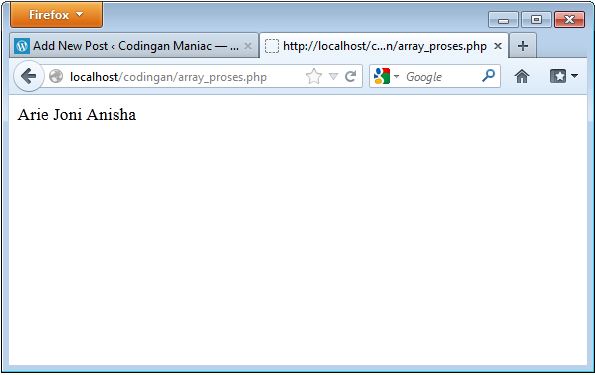Viewport: 595px width, 375px height.
Task: Go to the home page
Action: [522, 76]
